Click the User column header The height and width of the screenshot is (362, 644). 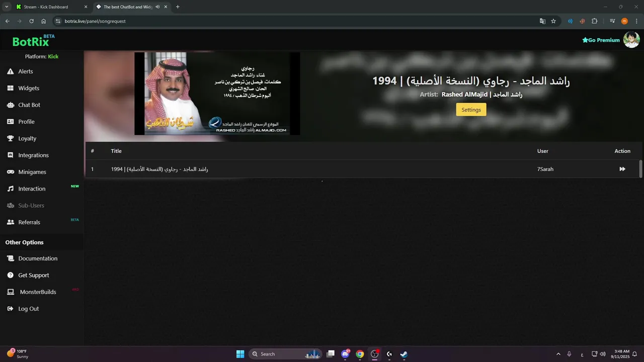pos(542,151)
